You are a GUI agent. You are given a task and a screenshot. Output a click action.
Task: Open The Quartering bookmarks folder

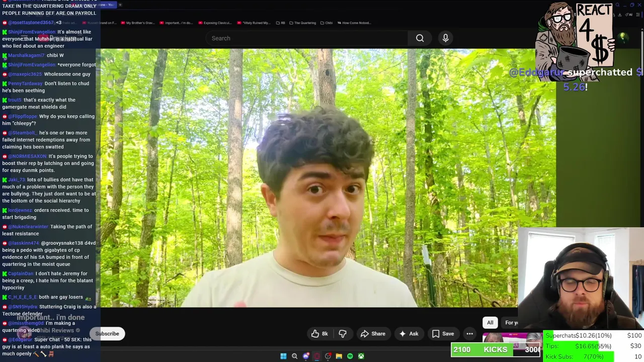coord(302,23)
